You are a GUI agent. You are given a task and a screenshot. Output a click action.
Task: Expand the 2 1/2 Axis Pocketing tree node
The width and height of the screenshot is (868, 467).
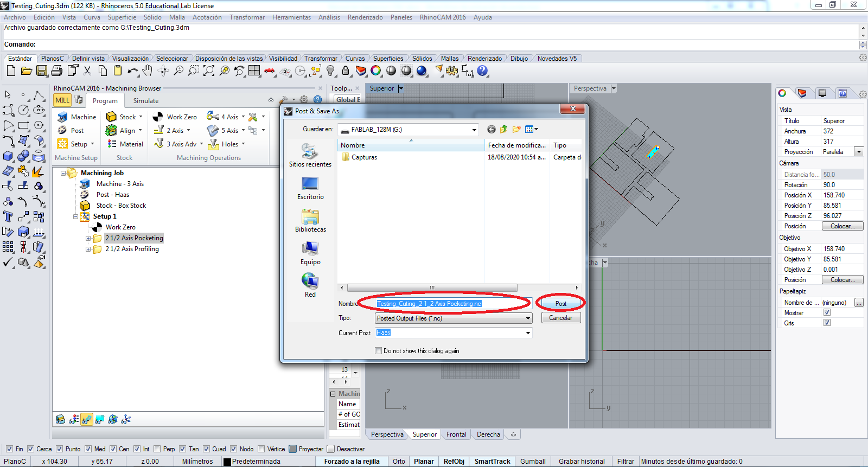[x=88, y=238]
